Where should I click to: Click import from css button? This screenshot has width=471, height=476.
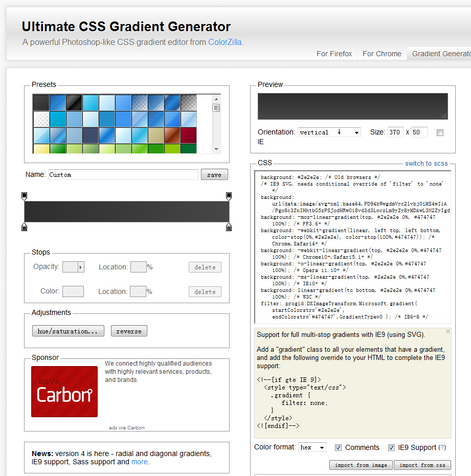coord(422,465)
